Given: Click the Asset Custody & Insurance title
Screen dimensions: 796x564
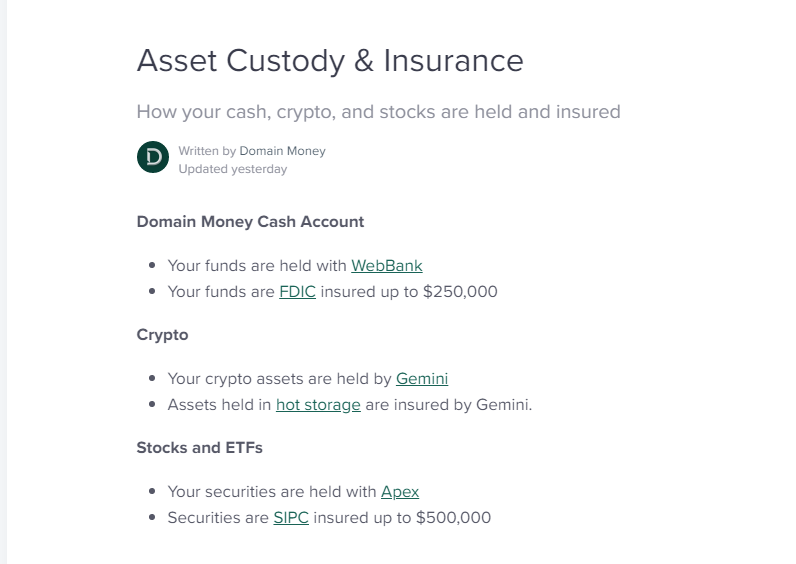Looking at the screenshot, I should [x=330, y=61].
